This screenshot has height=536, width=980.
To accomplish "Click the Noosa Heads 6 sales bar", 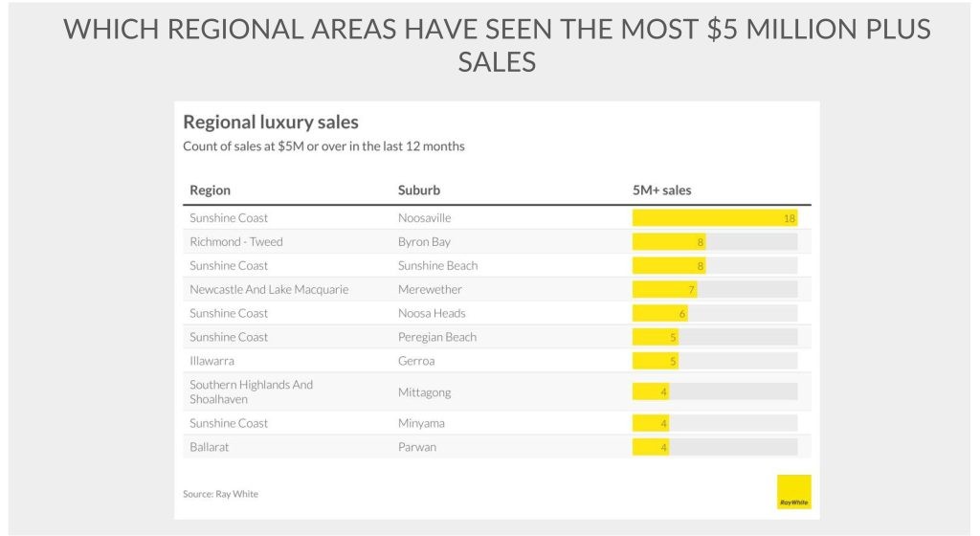I will pos(659,313).
